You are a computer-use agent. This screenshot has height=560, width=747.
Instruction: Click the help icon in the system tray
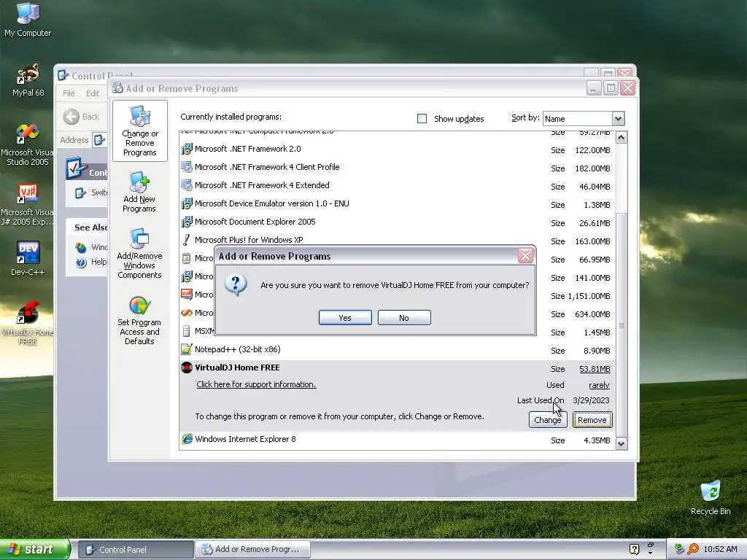click(634, 549)
